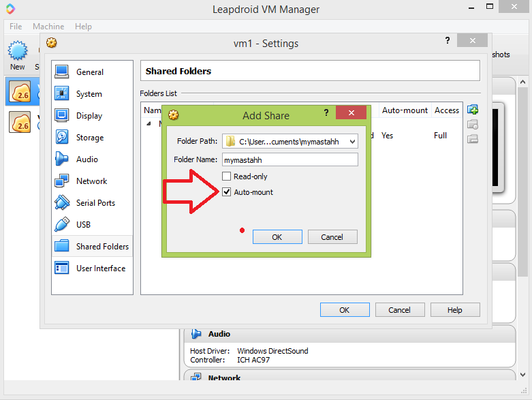Click the gear icon in Add Share title

pos(174,115)
